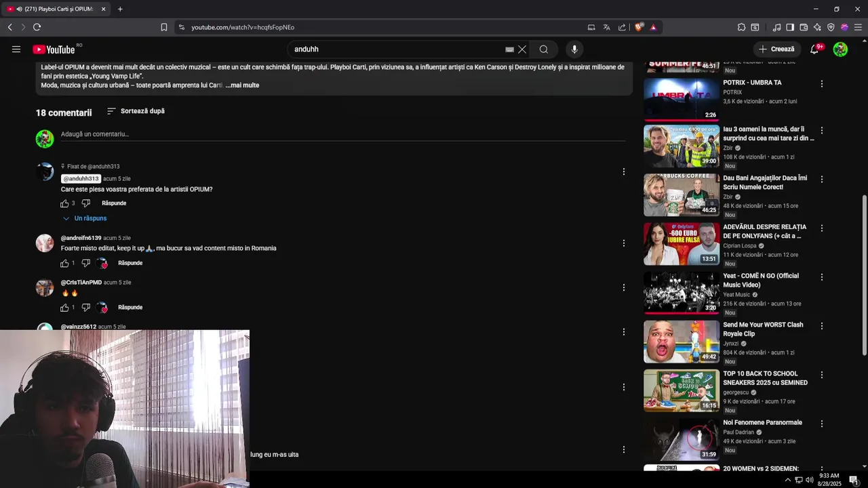Open the browser main hamburger menu
Viewport: 868px width, 488px height.
coord(858,27)
